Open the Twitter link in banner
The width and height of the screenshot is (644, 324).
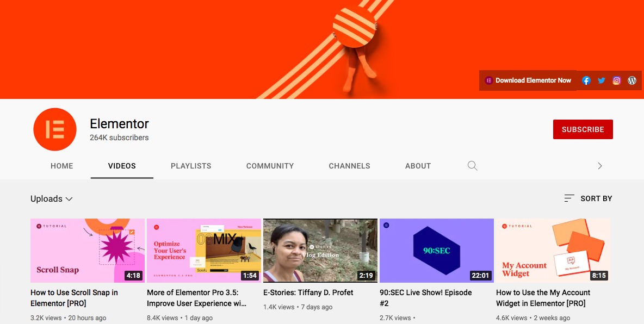pos(601,80)
